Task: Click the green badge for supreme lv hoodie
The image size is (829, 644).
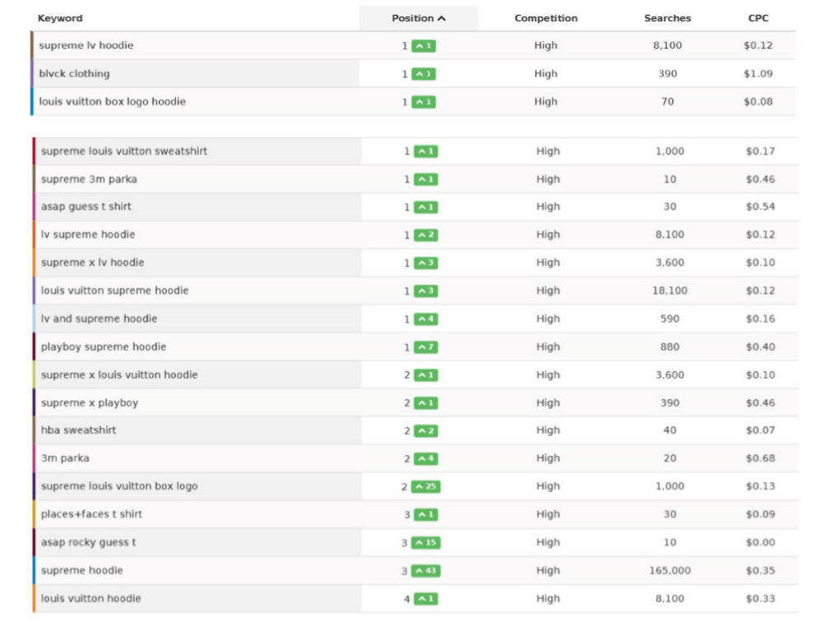Action: coord(424,46)
